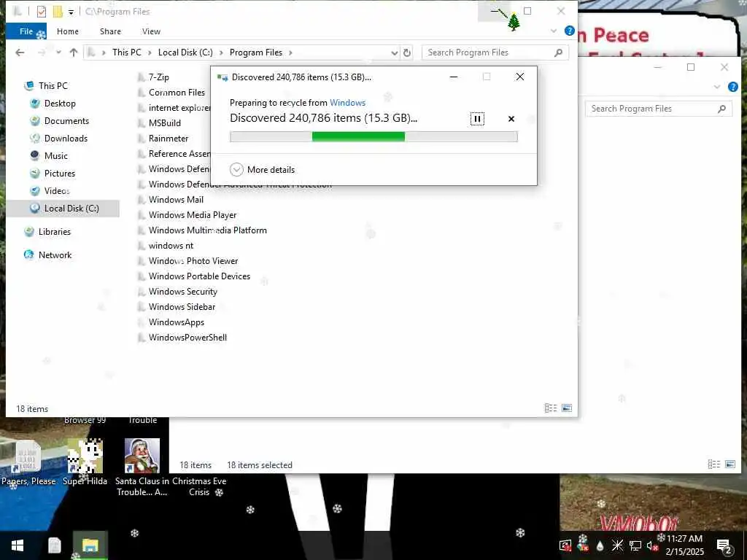747x560 pixels.
Task: Open Network in navigation pane
Action: pyautogui.click(x=55, y=255)
